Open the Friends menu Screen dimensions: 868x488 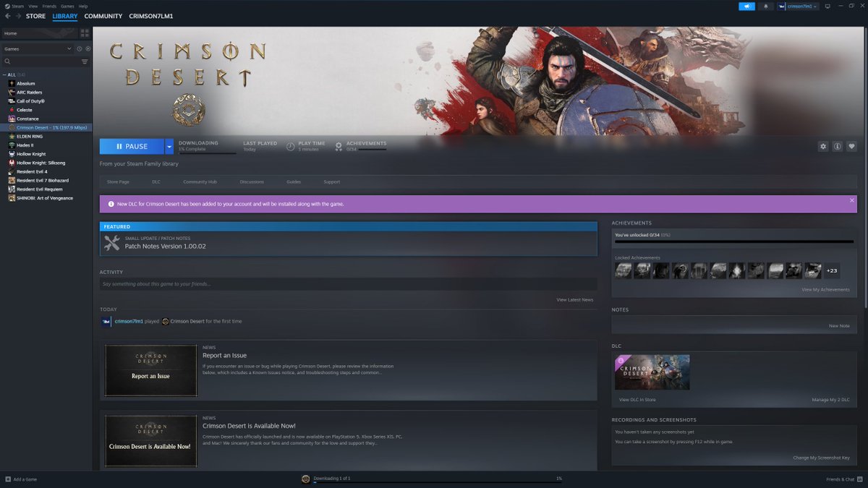click(49, 6)
